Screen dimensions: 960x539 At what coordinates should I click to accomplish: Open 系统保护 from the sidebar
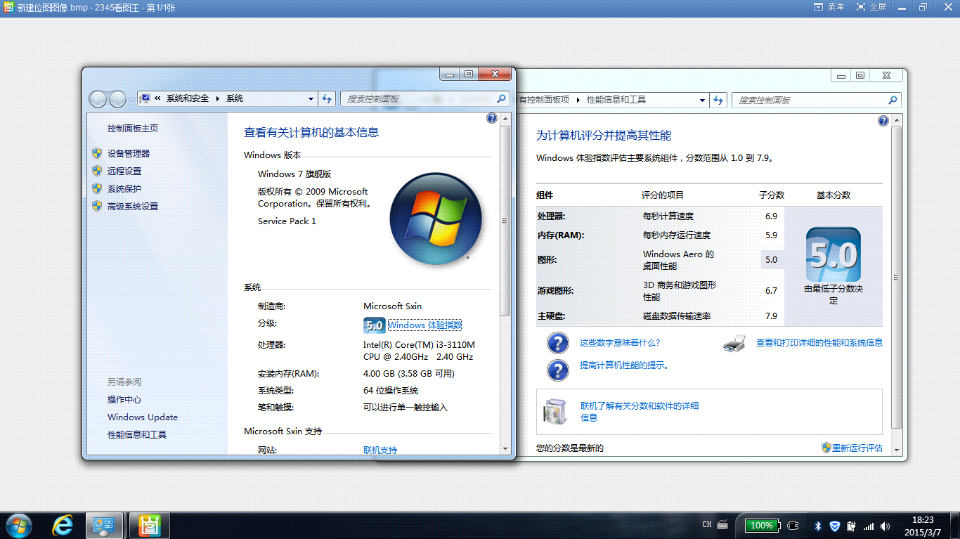coord(124,189)
